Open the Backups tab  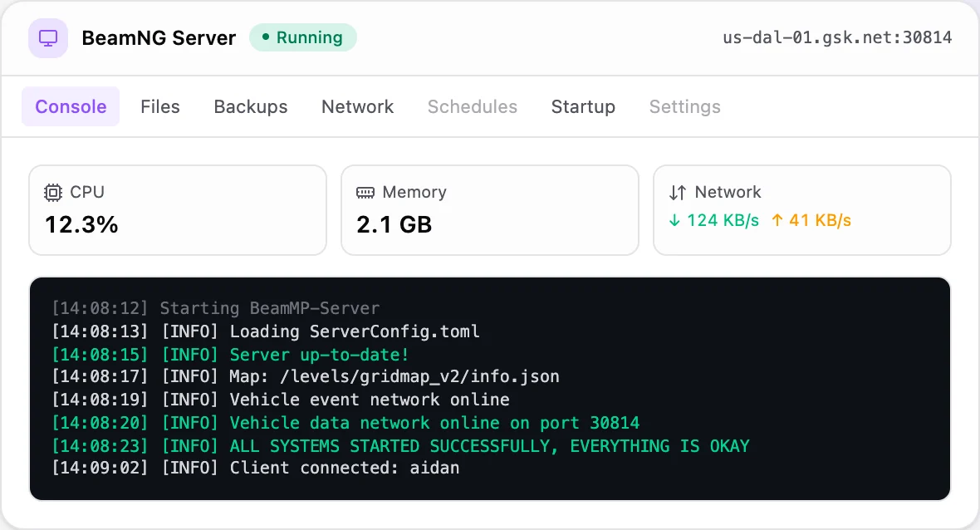(x=251, y=106)
